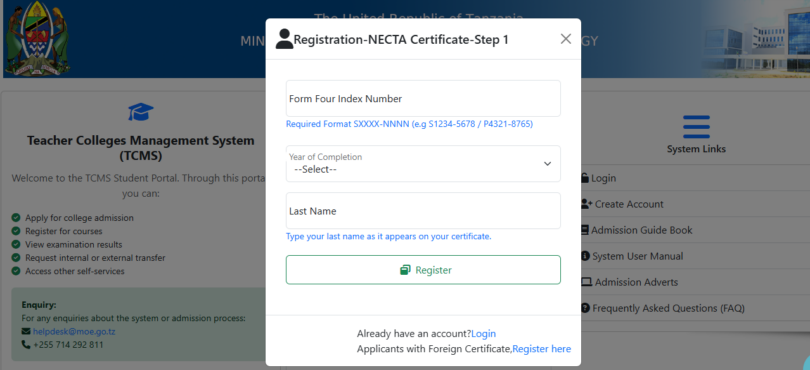Image resolution: width=810 pixels, height=370 pixels.
Task: Click the laptop icon beside Admission Adverts
Action: click(x=586, y=282)
